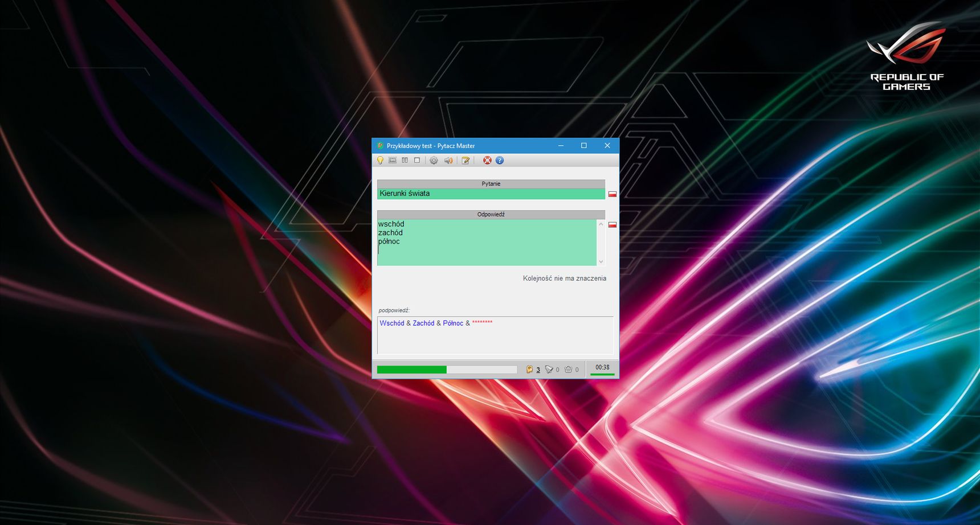The width and height of the screenshot is (980, 525).
Task: Click the hint word Wschód
Action: [x=392, y=323]
